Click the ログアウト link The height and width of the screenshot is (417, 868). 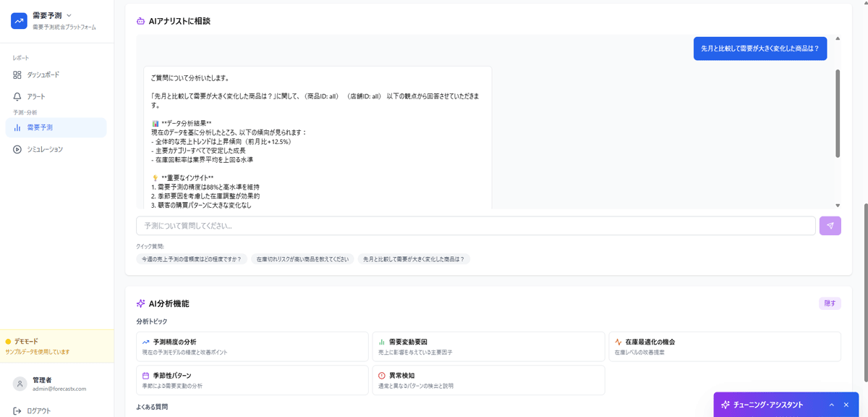[x=39, y=410]
